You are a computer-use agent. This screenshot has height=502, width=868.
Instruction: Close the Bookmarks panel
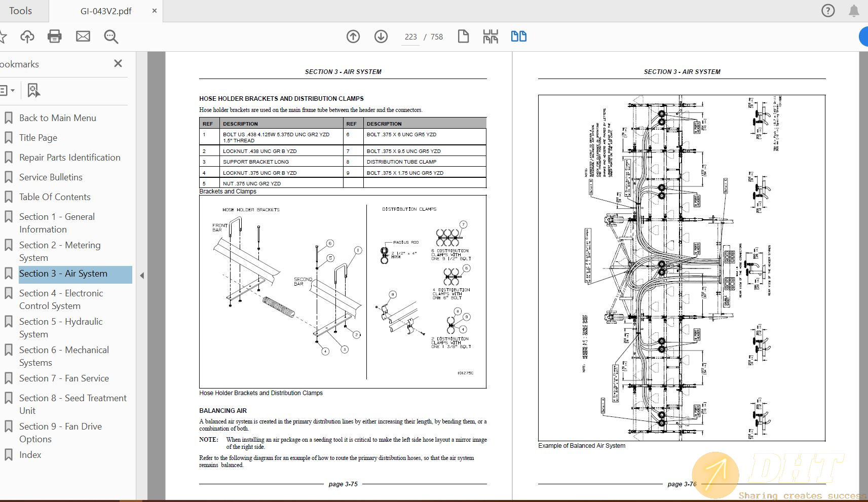click(118, 63)
